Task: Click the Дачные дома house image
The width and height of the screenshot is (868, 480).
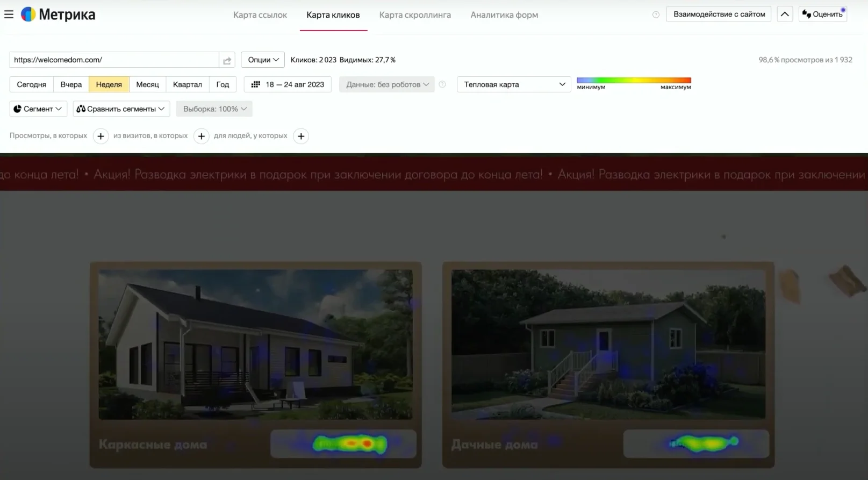Action: (608, 344)
